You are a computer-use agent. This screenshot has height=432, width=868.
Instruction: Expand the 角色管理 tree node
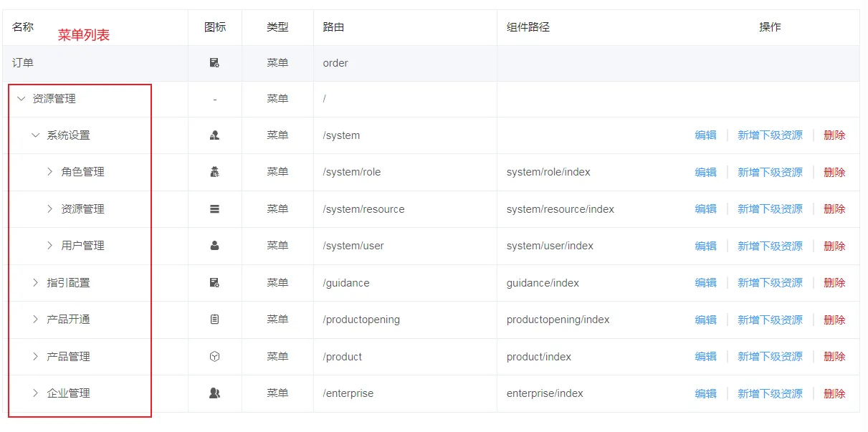point(49,172)
